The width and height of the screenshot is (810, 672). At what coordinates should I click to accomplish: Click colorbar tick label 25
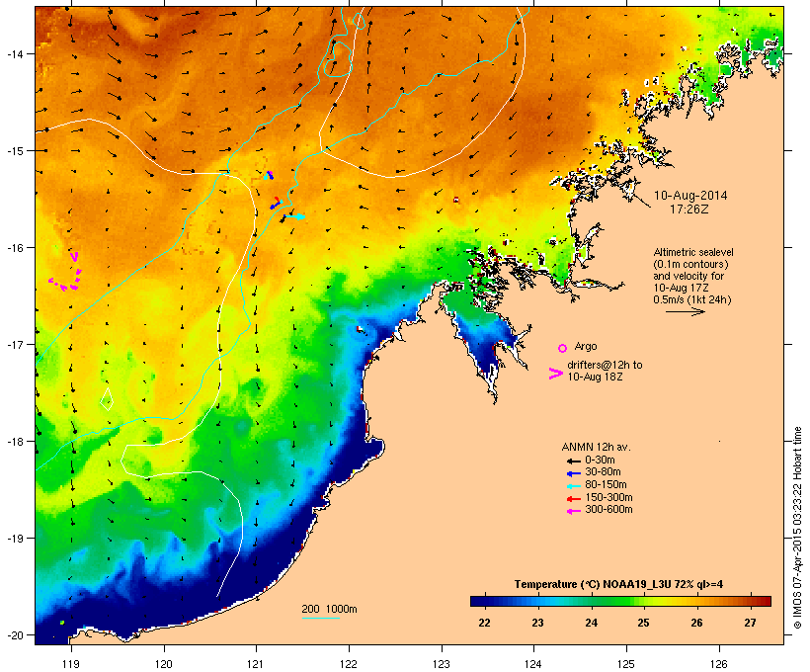point(643,623)
